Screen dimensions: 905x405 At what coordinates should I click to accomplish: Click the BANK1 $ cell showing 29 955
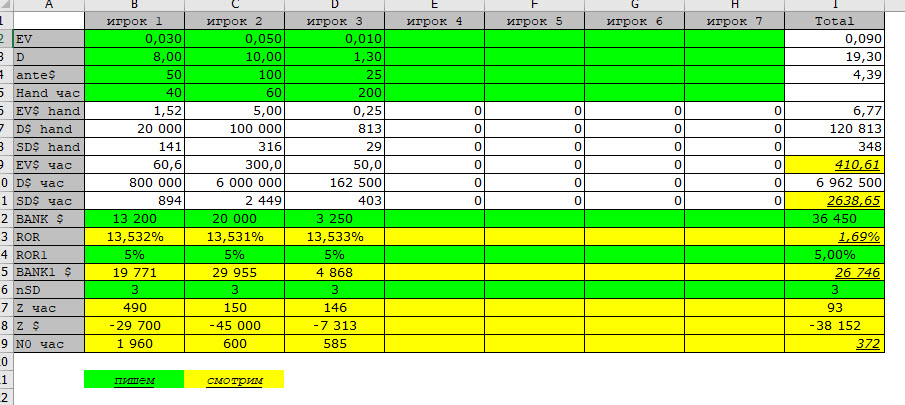[x=234, y=272]
